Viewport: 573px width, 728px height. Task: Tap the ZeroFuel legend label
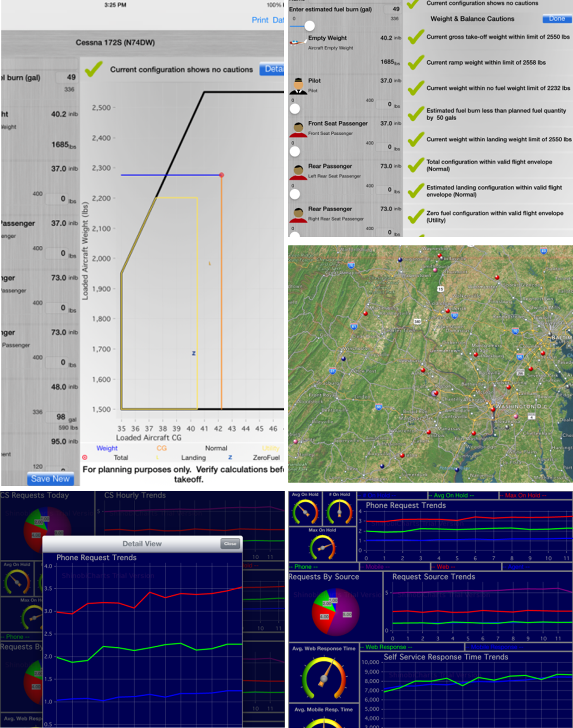click(x=266, y=458)
